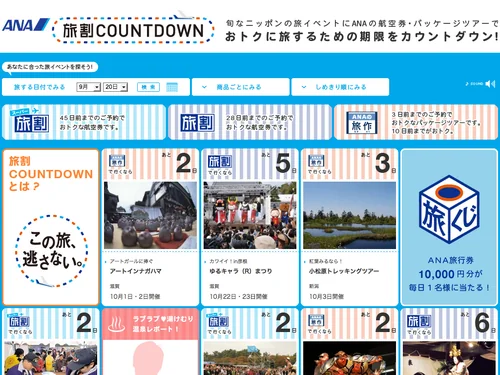Toggle the sound speaker icon
The height and width of the screenshot is (375, 500).
(490, 84)
